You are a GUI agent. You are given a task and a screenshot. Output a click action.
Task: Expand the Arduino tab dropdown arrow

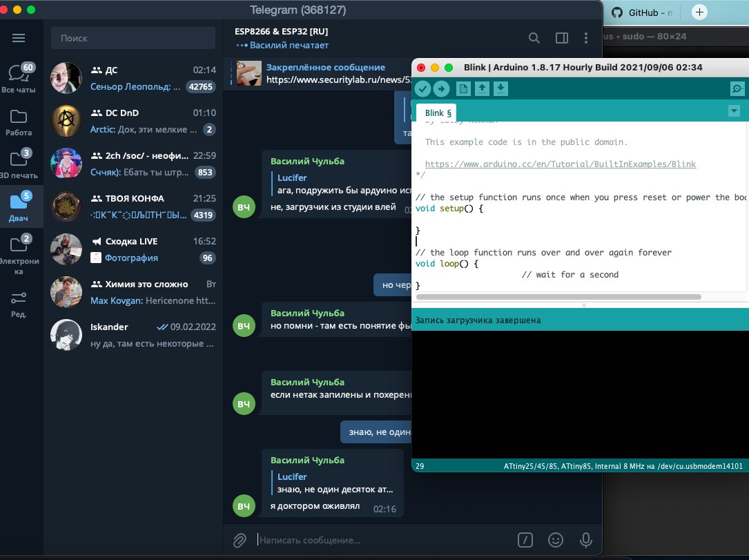tap(735, 111)
